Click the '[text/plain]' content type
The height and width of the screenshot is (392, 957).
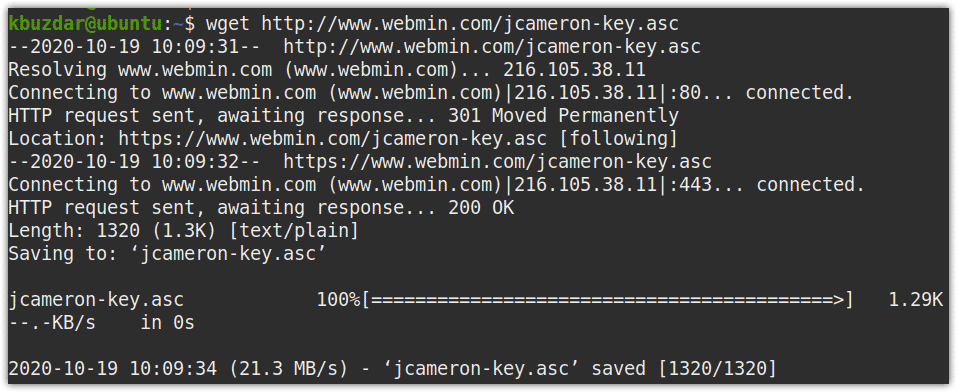[293, 231]
